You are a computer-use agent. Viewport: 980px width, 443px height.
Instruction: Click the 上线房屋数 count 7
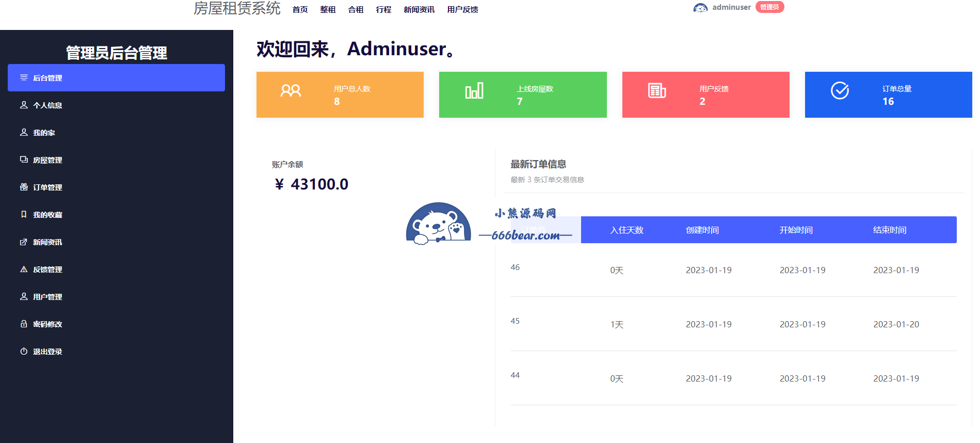click(x=520, y=102)
